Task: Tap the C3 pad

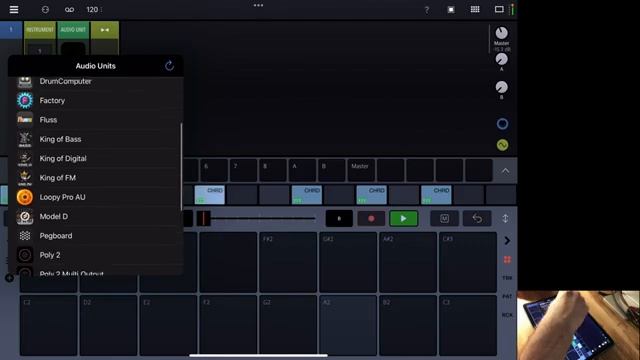Action: (x=468, y=326)
